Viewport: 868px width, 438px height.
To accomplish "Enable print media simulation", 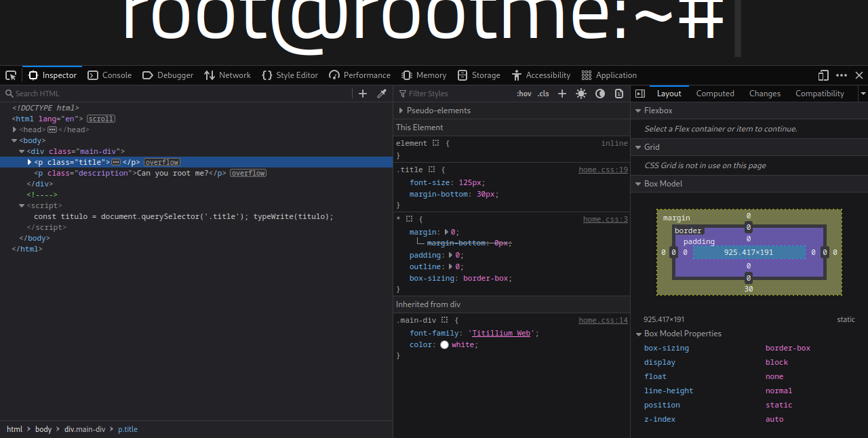I will [618, 94].
